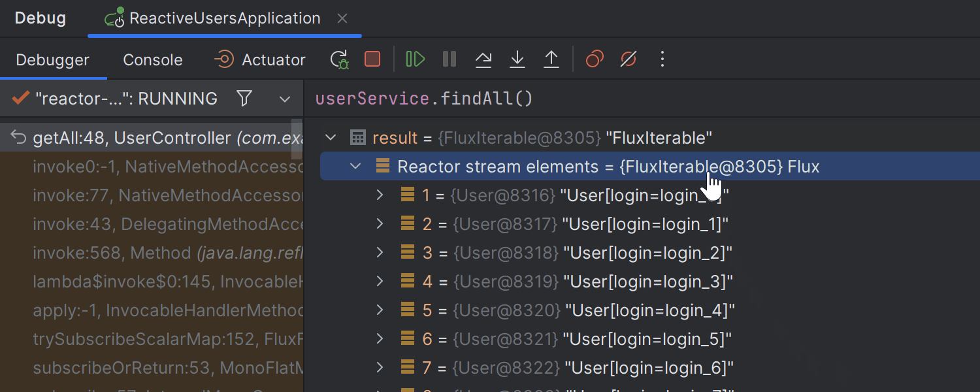Click the Step Out icon
This screenshot has width=980, height=392.
(551, 59)
